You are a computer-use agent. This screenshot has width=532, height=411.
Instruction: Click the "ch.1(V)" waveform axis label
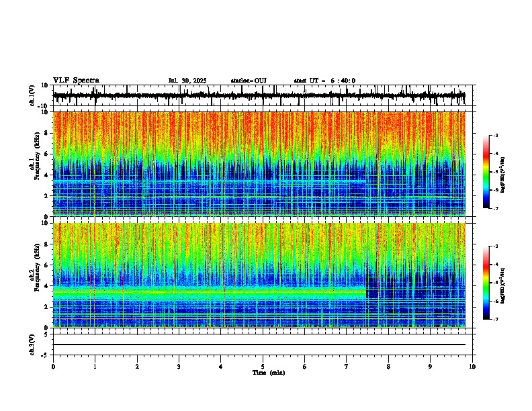tap(32, 95)
